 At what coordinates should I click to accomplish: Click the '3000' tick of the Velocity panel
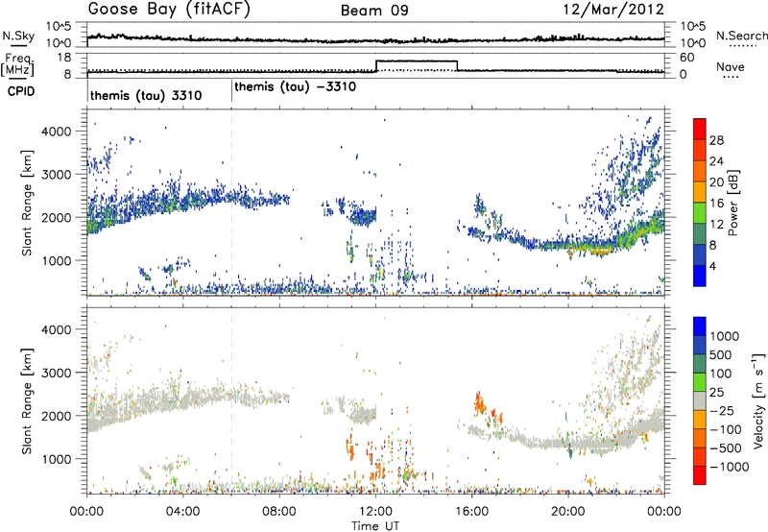point(56,373)
